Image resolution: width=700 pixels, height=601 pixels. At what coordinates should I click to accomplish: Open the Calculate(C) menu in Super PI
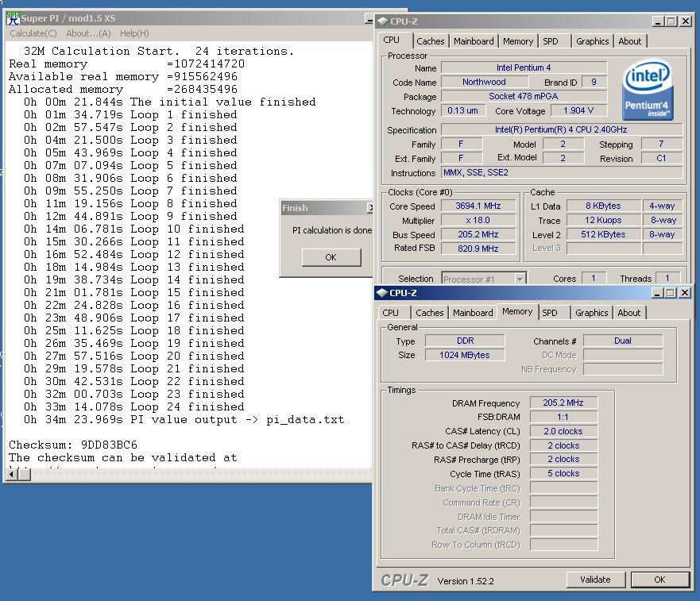[x=33, y=33]
